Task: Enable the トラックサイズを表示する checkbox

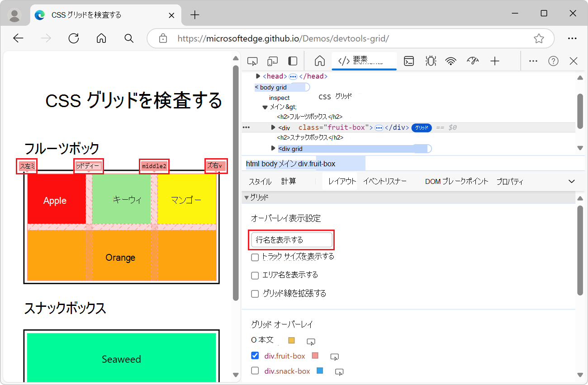Action: coord(255,256)
